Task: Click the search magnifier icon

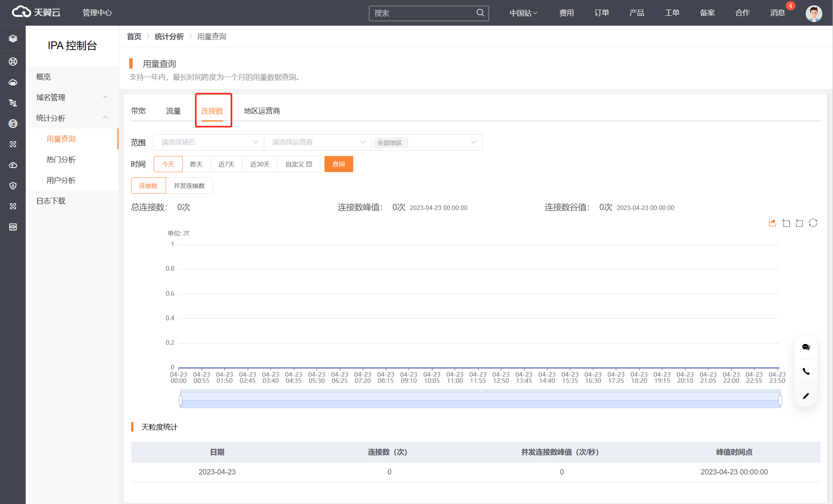Action: click(480, 13)
